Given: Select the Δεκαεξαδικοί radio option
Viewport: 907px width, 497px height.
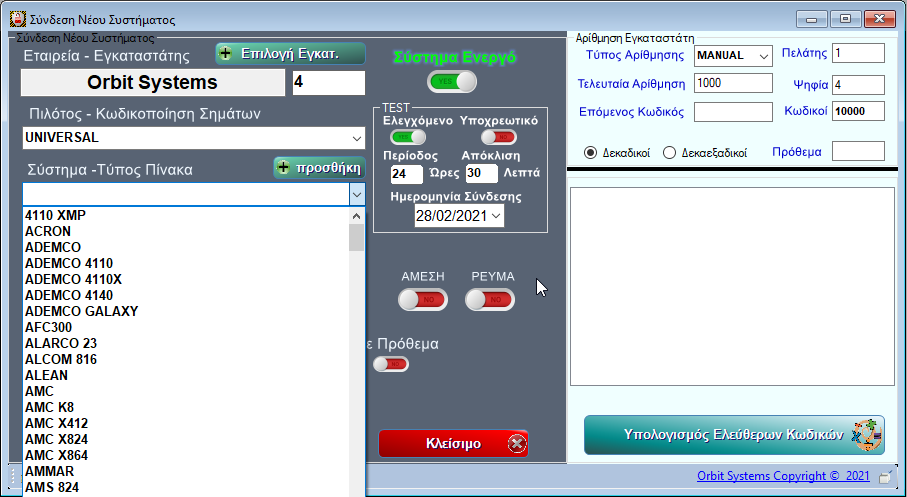Looking at the screenshot, I should (x=670, y=153).
